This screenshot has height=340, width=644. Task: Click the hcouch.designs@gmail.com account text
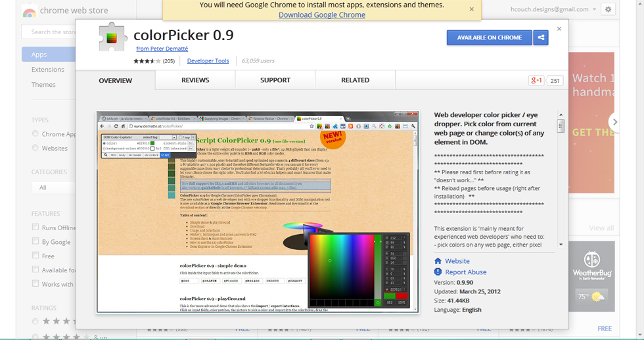click(549, 9)
